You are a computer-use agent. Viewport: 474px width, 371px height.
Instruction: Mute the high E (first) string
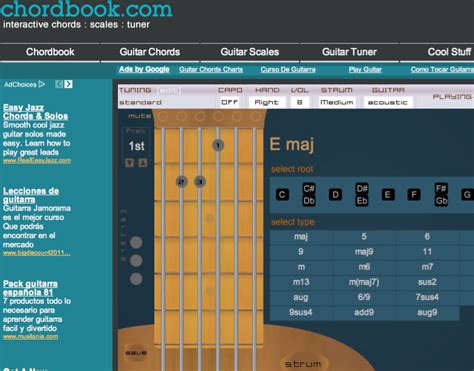tap(255, 116)
